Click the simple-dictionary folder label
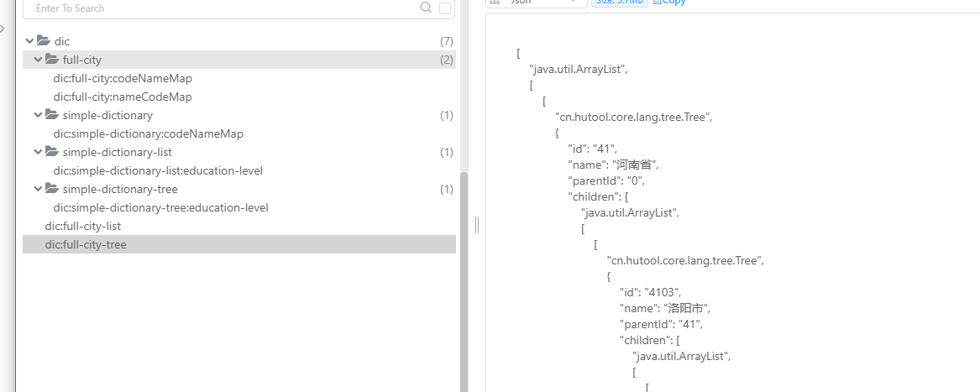This screenshot has width=980, height=392. tap(107, 116)
